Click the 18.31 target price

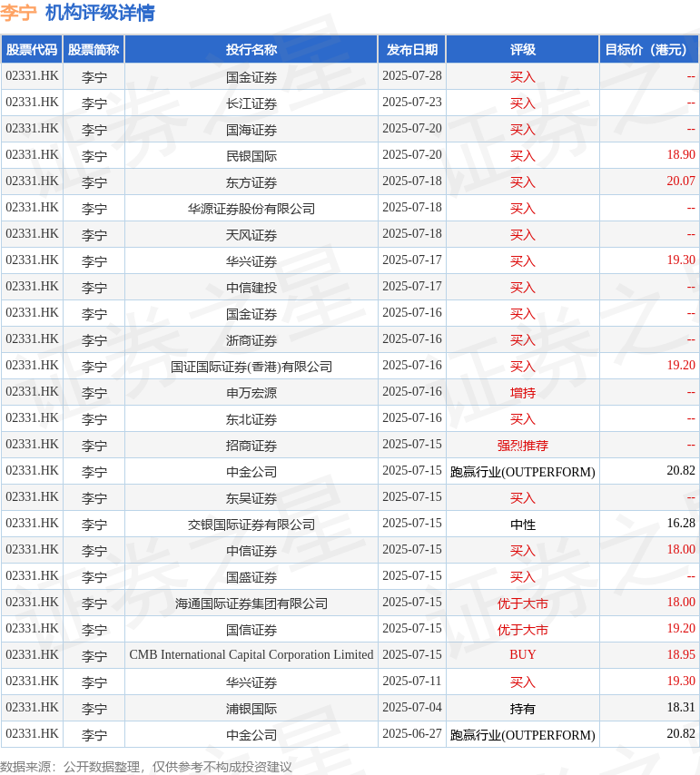pyautogui.click(x=681, y=707)
